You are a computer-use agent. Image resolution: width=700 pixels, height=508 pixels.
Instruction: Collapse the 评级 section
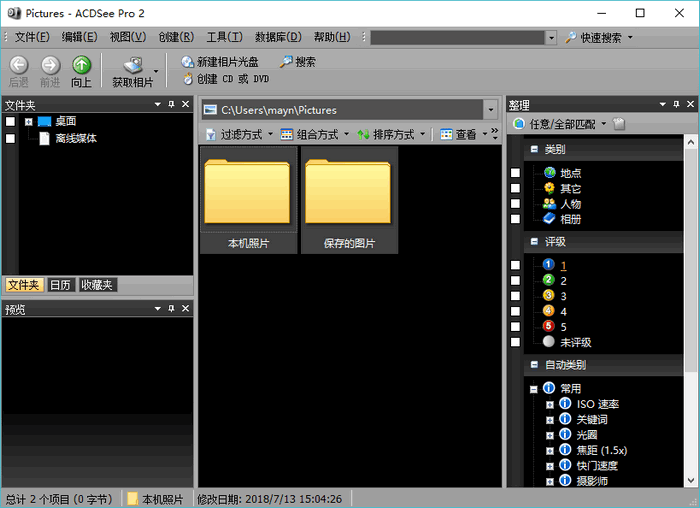pos(534,242)
